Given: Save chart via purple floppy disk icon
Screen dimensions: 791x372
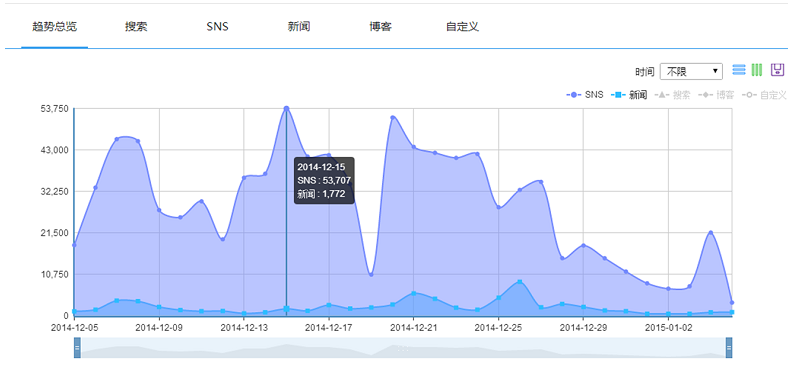Looking at the screenshot, I should (777, 70).
